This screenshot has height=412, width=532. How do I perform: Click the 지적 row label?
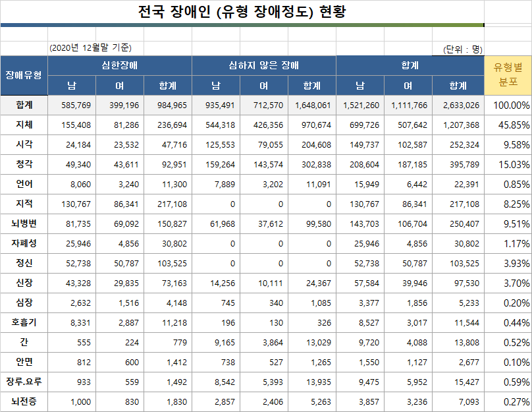[x=24, y=204]
